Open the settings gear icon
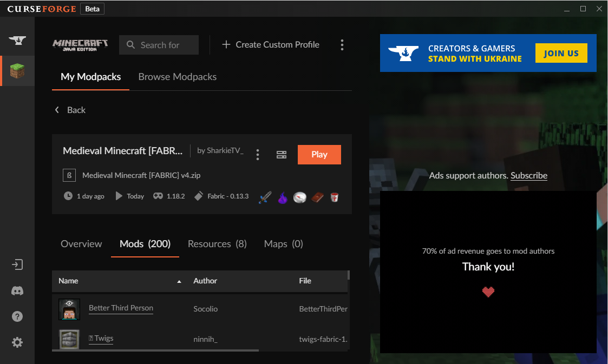Image resolution: width=608 pixels, height=364 pixels. 17,342
